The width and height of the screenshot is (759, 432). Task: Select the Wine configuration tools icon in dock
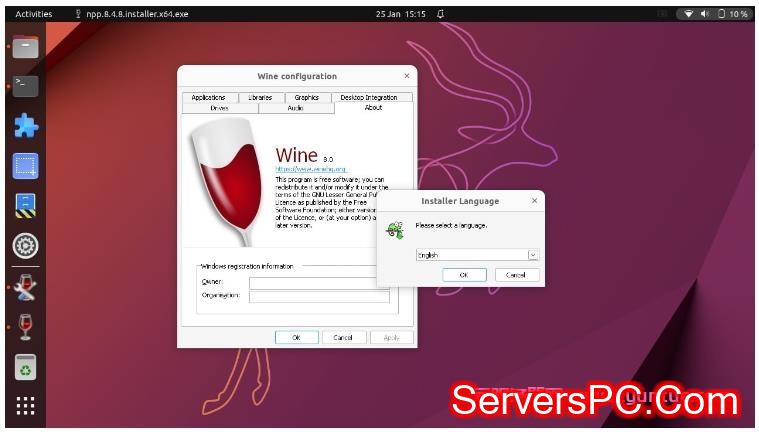(25, 288)
